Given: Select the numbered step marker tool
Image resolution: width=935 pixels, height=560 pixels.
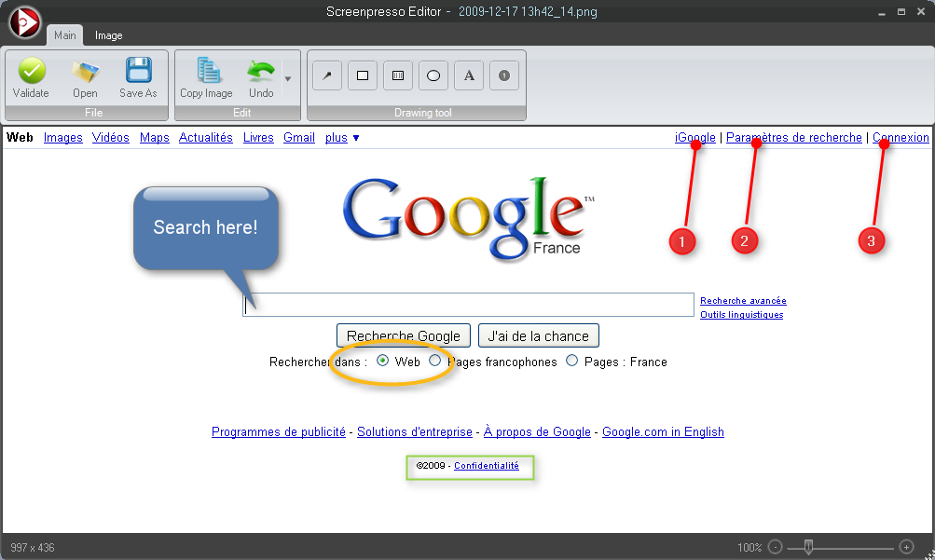Looking at the screenshot, I should (504, 75).
